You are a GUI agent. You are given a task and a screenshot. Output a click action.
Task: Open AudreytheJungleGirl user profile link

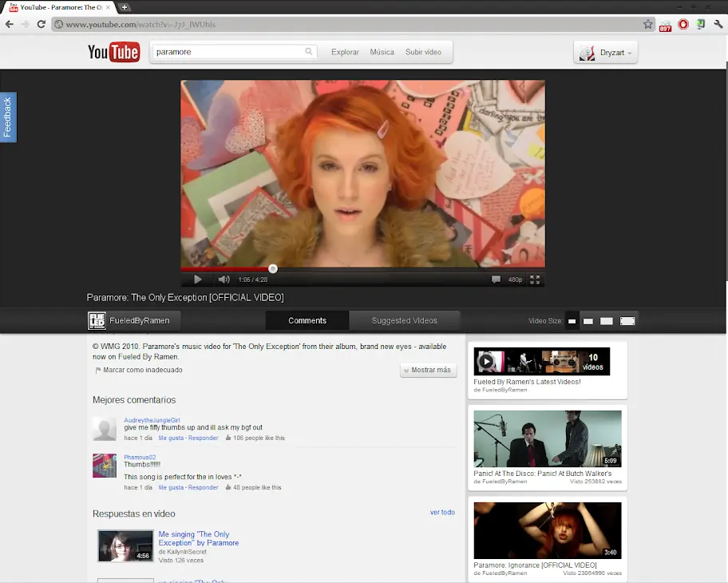[152, 420]
